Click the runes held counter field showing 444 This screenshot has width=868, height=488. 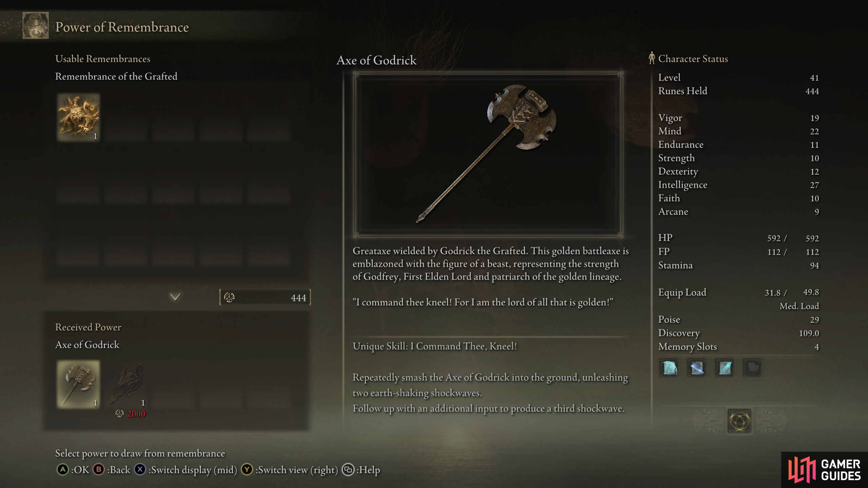coord(265,298)
